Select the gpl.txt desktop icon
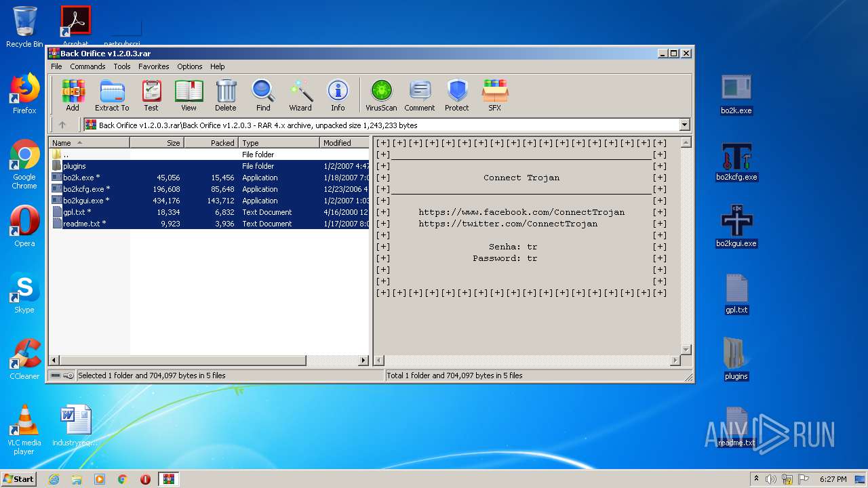Screen dimensions: 868x488 point(736,293)
